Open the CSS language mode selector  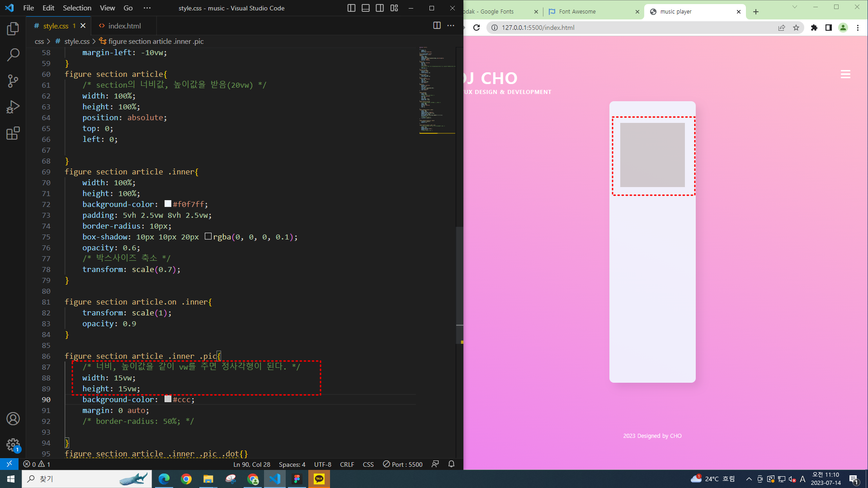368,465
